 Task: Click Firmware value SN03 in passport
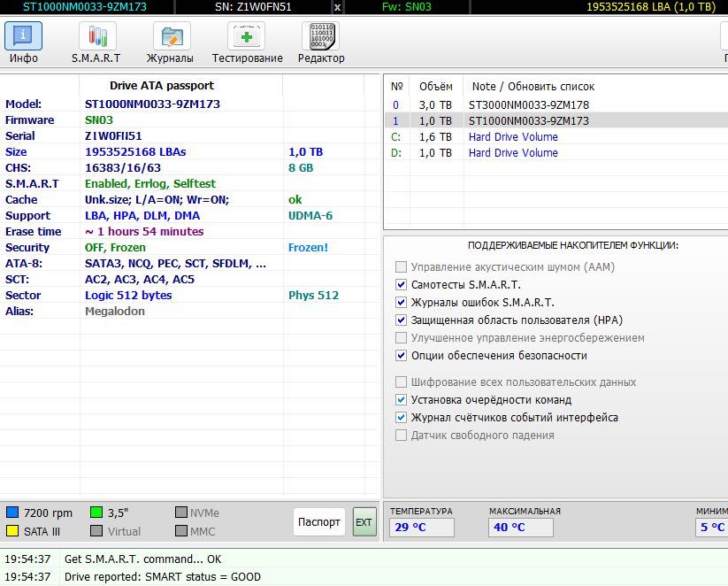coord(99,120)
